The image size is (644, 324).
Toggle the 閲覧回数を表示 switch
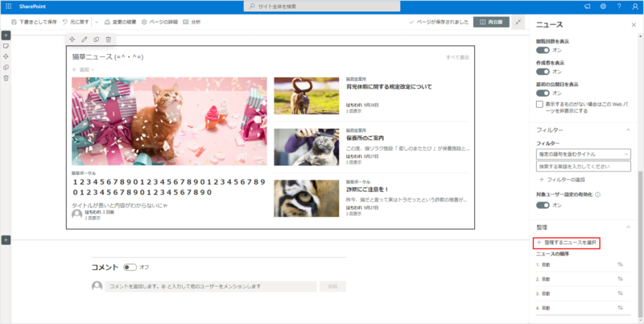(x=543, y=50)
